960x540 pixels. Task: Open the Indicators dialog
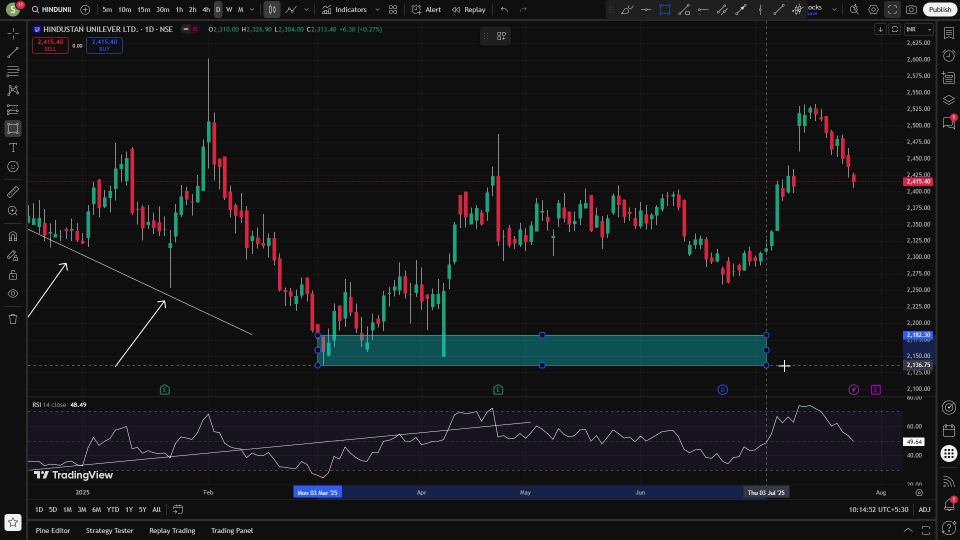[x=345, y=10]
